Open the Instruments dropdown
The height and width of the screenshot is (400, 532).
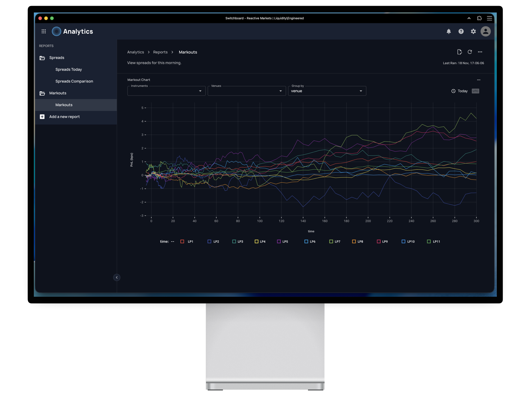[x=166, y=91]
